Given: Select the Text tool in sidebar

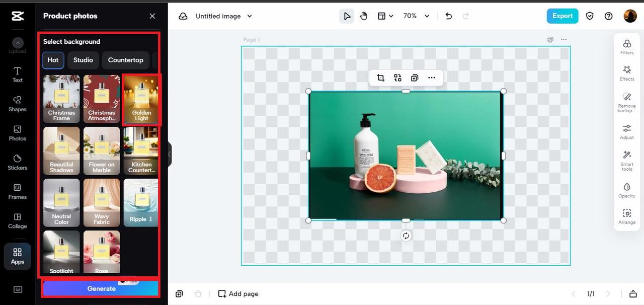Looking at the screenshot, I should tap(18, 74).
